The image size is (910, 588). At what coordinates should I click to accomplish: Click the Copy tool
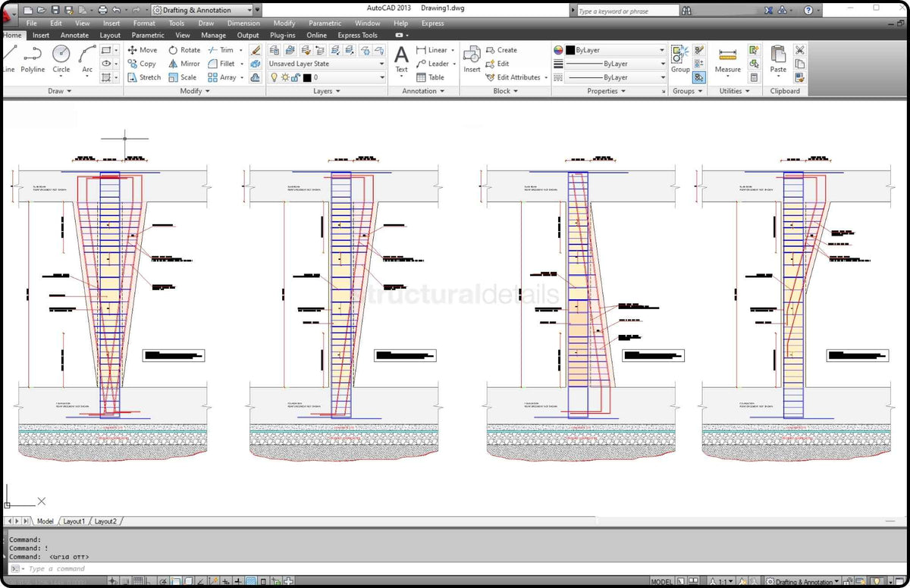click(142, 64)
